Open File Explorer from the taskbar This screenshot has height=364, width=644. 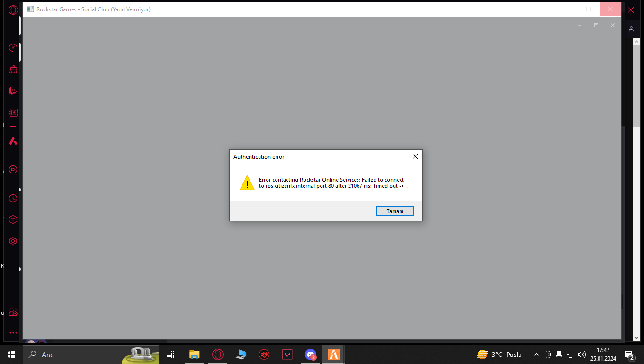[194, 355]
